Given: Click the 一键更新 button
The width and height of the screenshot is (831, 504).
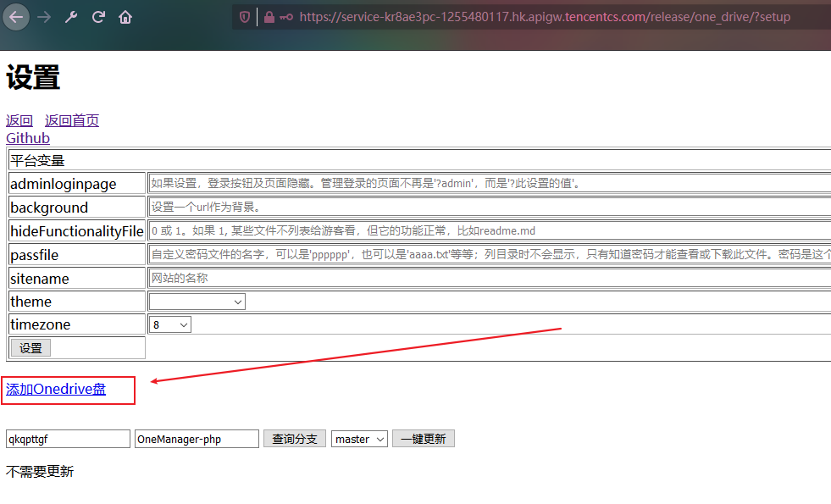Looking at the screenshot, I should tap(424, 439).
